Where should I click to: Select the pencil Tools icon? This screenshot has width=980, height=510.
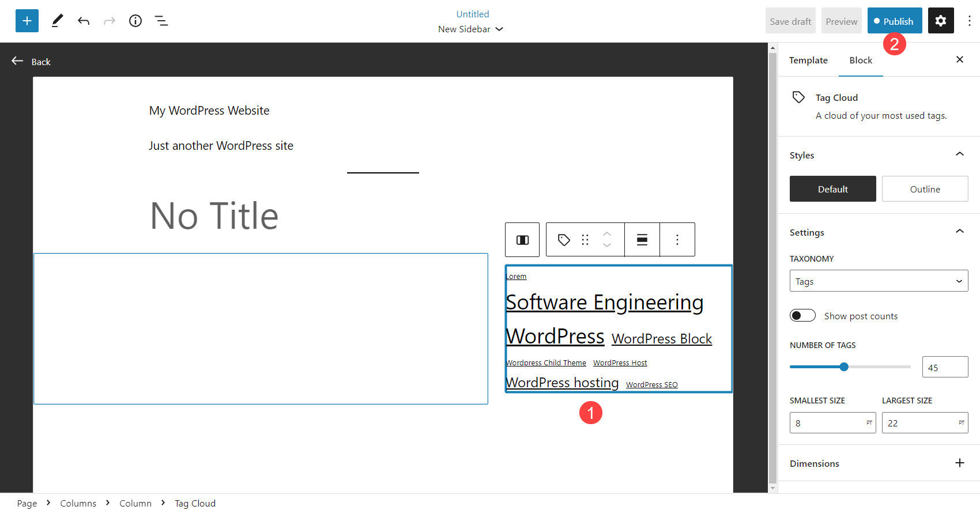57,21
